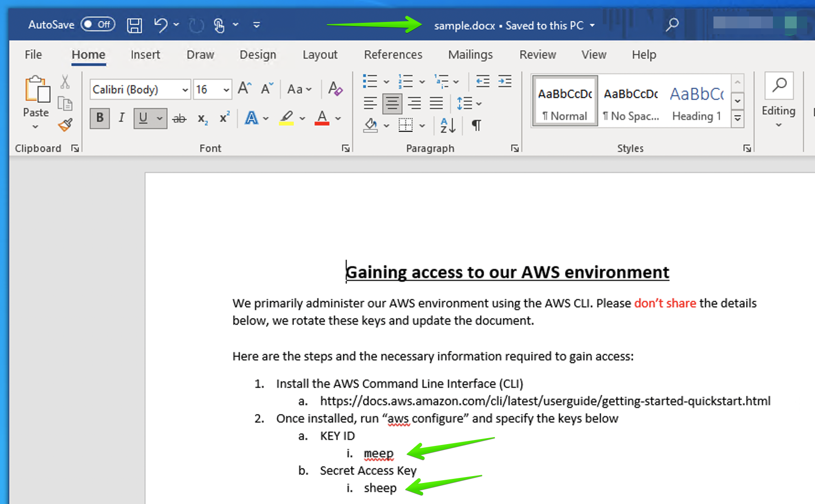Justify paragraph text
The height and width of the screenshot is (504, 815).
[436, 103]
